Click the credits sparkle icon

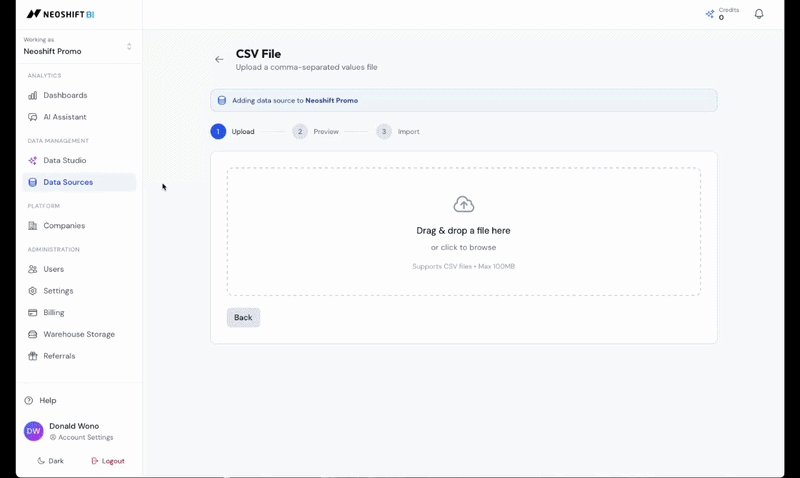pos(710,14)
